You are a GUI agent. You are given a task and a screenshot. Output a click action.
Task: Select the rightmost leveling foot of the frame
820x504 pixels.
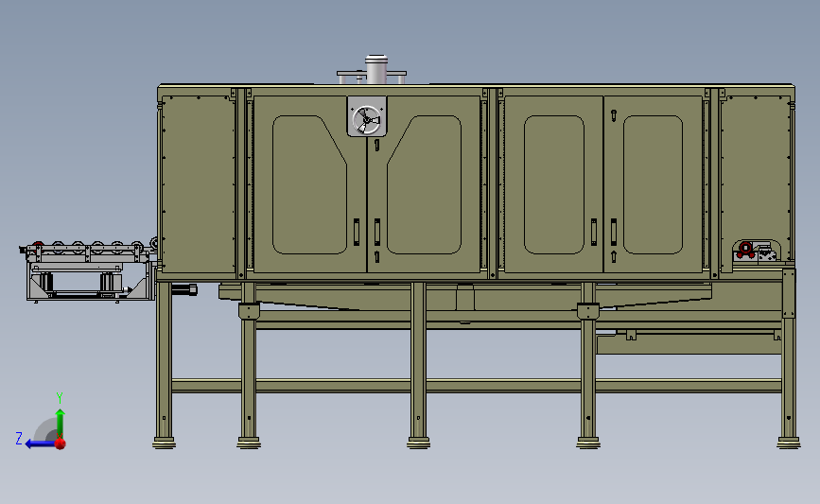tap(789, 443)
